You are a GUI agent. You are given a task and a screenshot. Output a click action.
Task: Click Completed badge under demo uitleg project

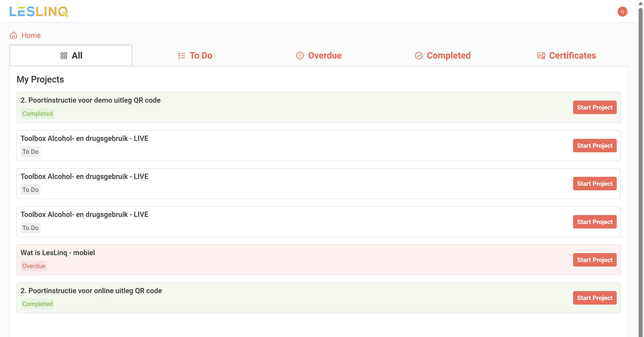coord(38,114)
